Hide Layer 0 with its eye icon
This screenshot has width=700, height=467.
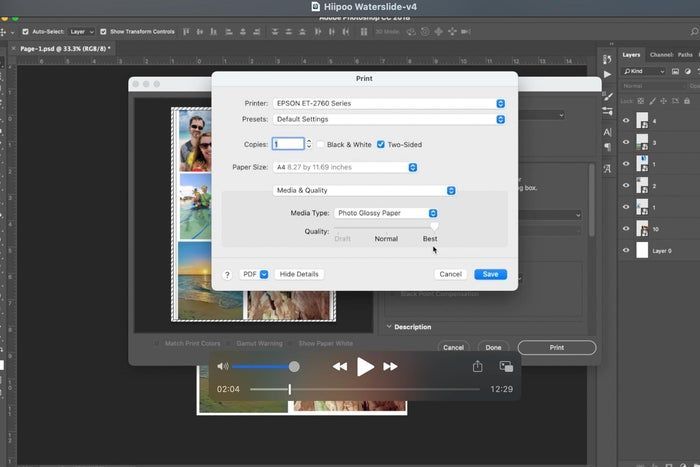[626, 250]
